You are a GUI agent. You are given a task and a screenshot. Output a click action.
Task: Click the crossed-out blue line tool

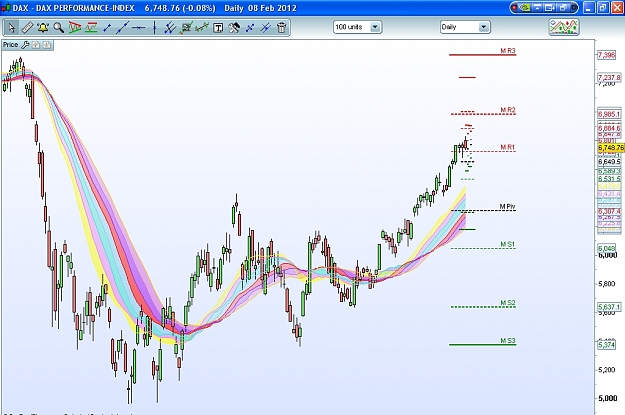pos(266,28)
